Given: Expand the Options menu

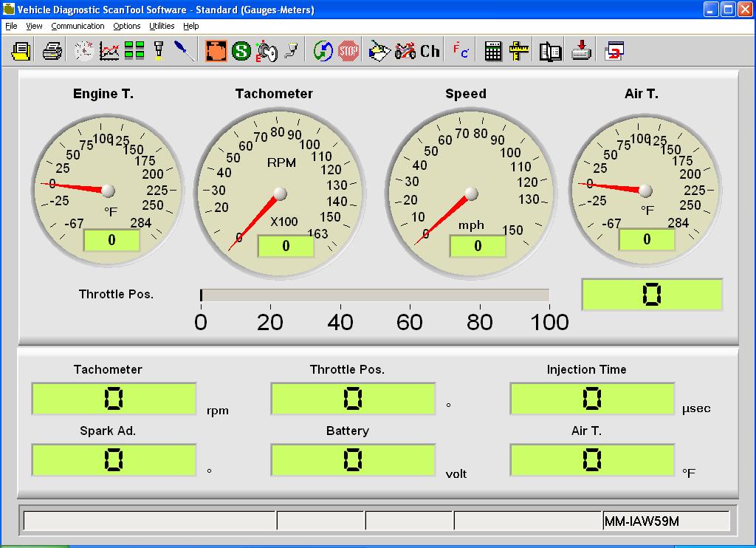Looking at the screenshot, I should coord(126,26).
